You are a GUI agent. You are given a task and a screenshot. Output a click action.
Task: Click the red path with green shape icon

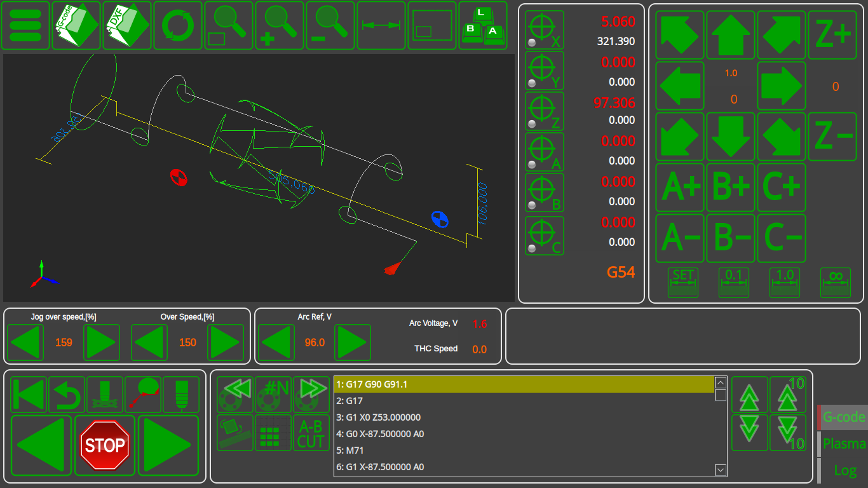[143, 395]
